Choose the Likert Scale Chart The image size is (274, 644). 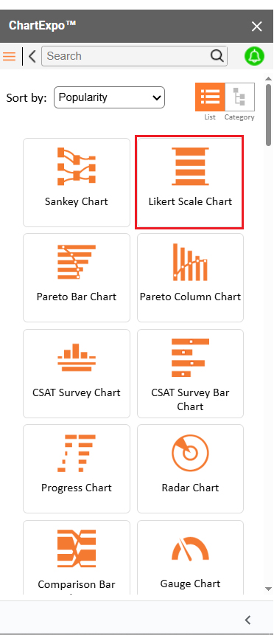tap(190, 182)
